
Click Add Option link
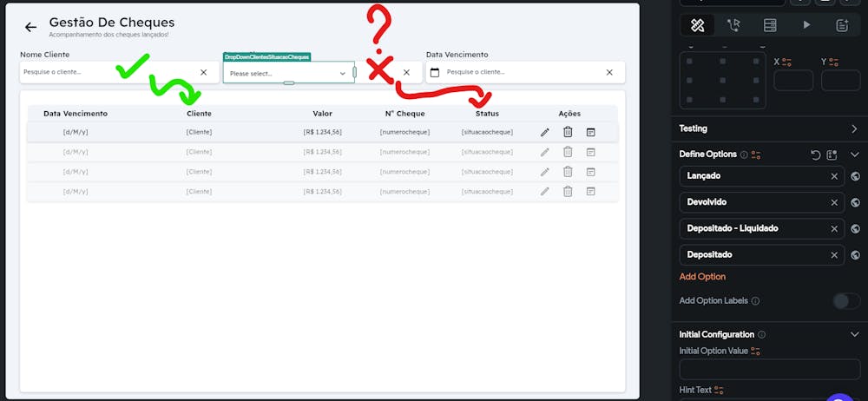pos(702,276)
